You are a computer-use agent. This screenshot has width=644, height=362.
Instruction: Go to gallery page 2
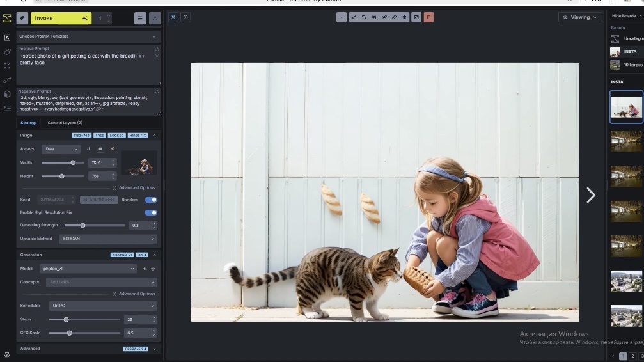click(632, 356)
